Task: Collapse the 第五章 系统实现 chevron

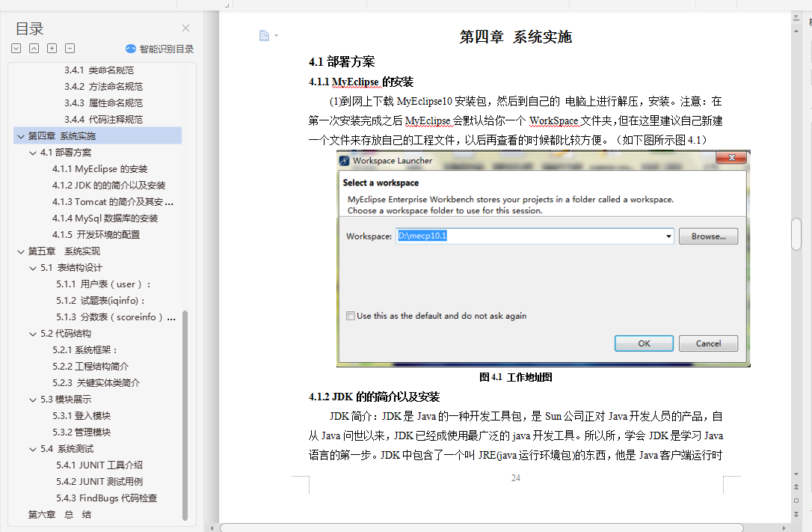Action: [x=21, y=251]
